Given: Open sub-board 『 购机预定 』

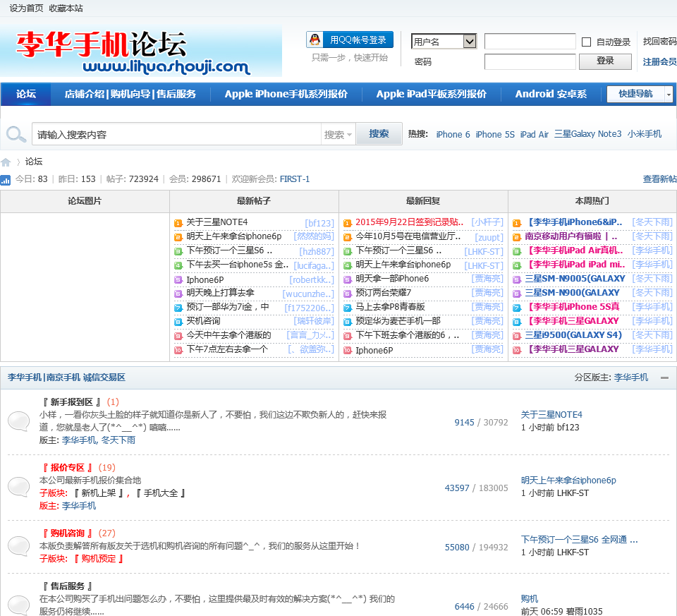Looking at the screenshot, I should (x=99, y=559).
